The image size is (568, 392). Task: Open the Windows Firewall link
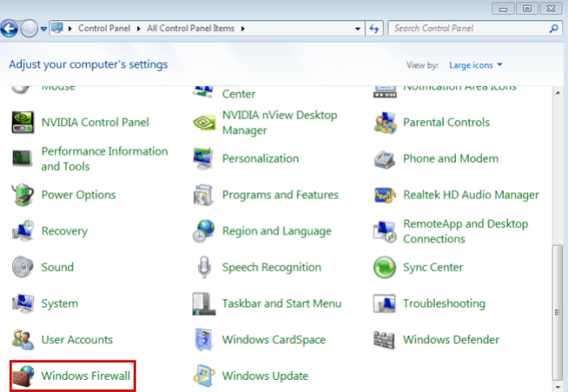point(85,376)
